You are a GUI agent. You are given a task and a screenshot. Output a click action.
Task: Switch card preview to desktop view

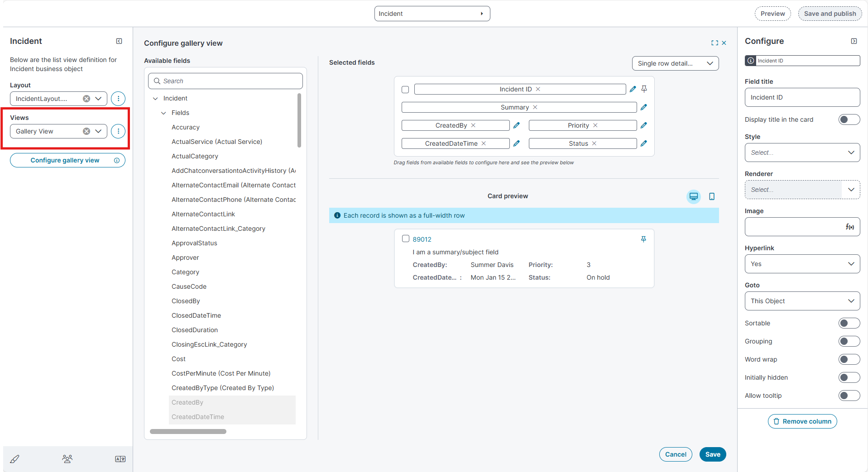point(693,196)
